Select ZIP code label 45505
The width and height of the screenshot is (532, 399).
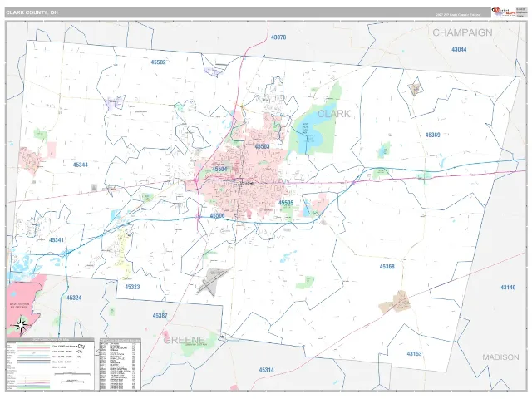tap(286, 203)
